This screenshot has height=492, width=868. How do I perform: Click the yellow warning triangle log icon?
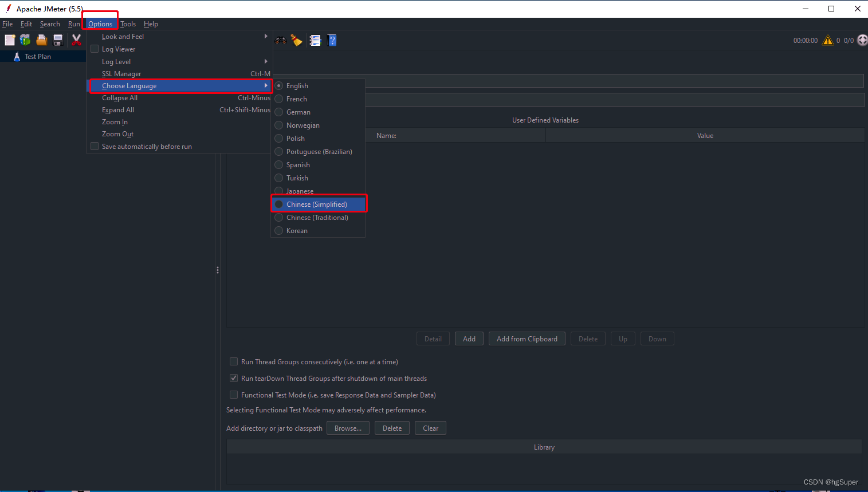[828, 40]
